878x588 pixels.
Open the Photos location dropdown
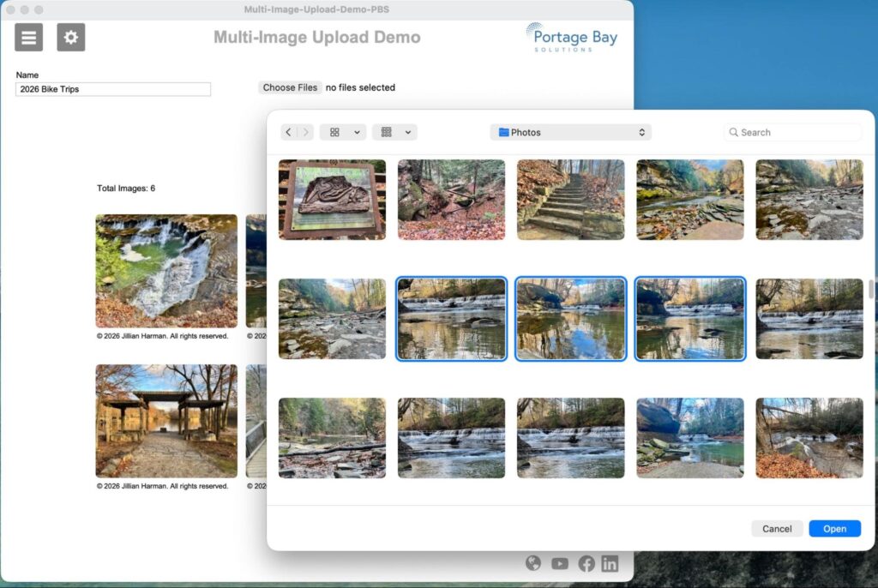570,132
